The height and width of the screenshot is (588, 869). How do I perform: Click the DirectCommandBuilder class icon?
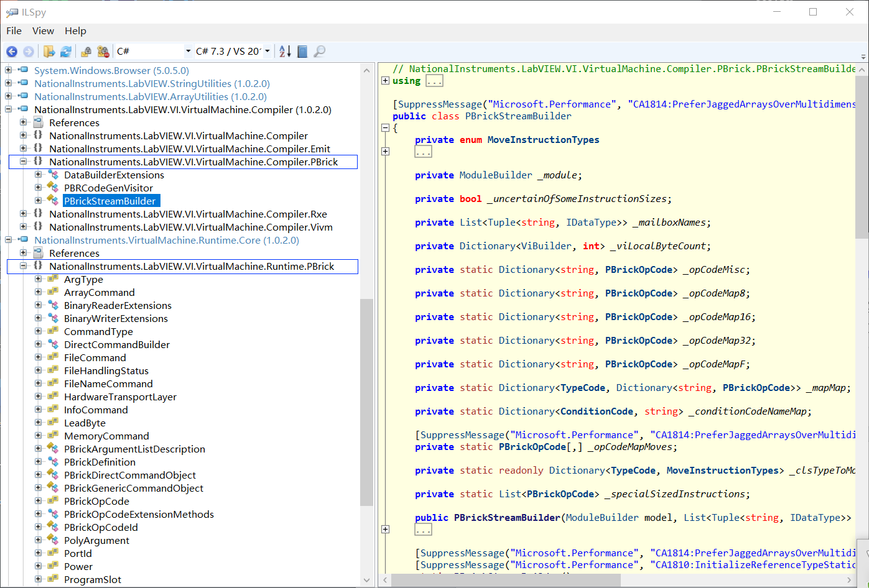coord(53,344)
